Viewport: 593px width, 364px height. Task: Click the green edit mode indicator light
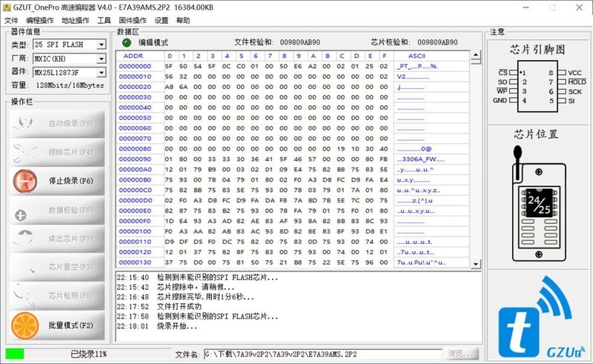(127, 43)
